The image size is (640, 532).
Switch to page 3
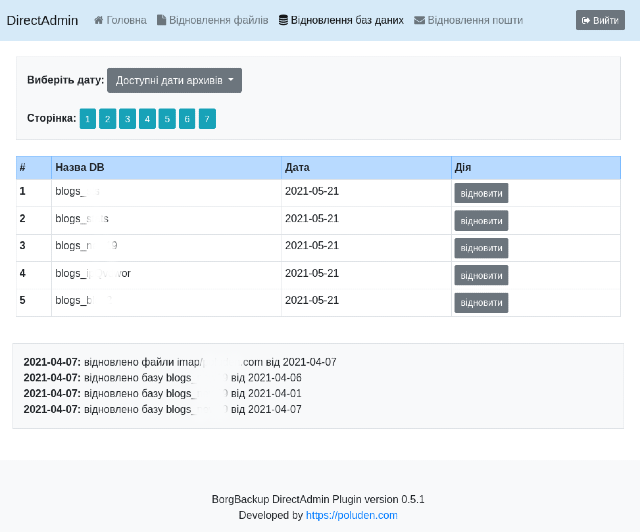point(127,119)
